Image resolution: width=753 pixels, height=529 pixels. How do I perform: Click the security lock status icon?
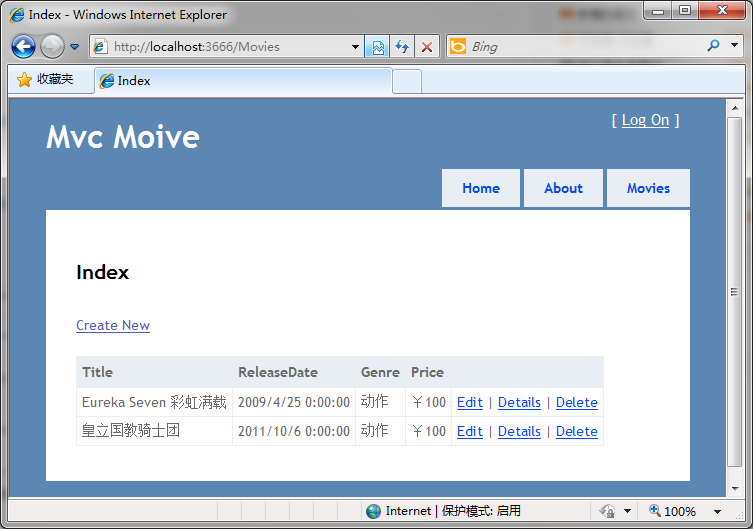(607, 511)
